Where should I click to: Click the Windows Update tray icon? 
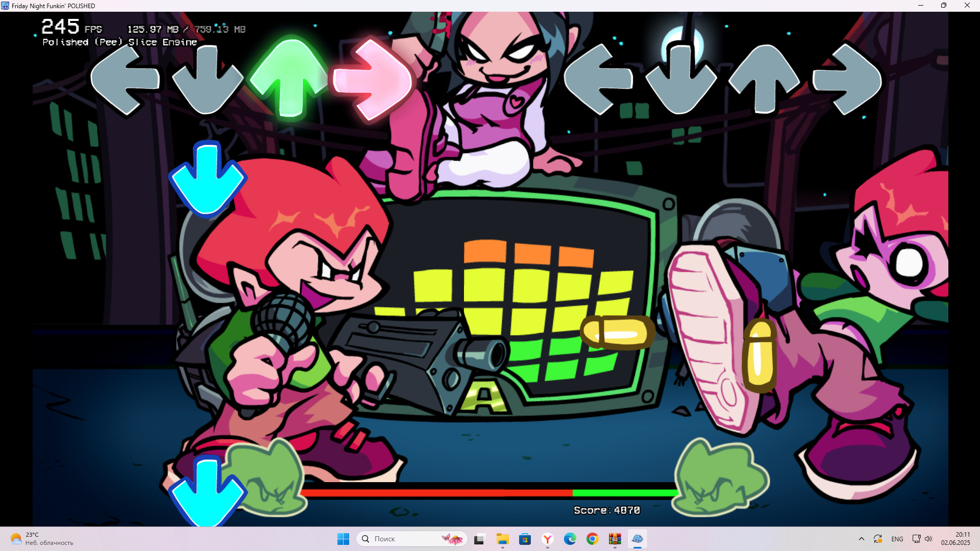[x=878, y=538]
